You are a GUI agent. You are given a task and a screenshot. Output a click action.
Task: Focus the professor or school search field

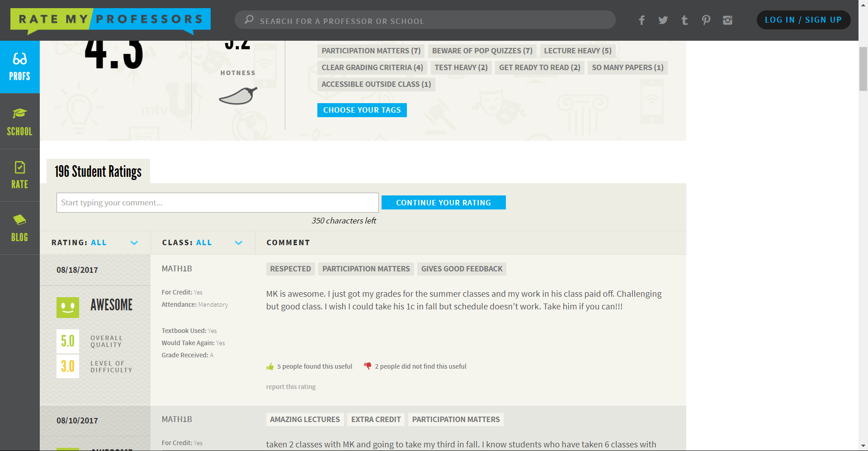(x=425, y=20)
